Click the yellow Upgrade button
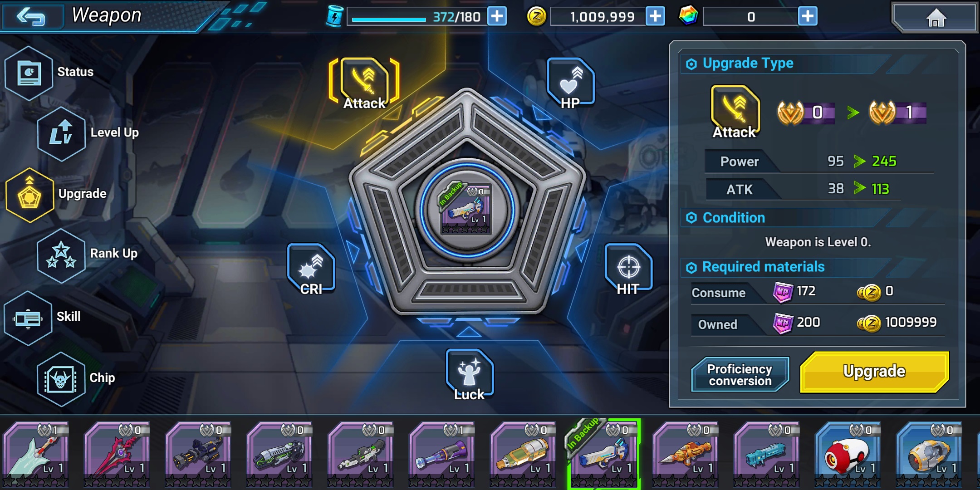 [x=874, y=372]
